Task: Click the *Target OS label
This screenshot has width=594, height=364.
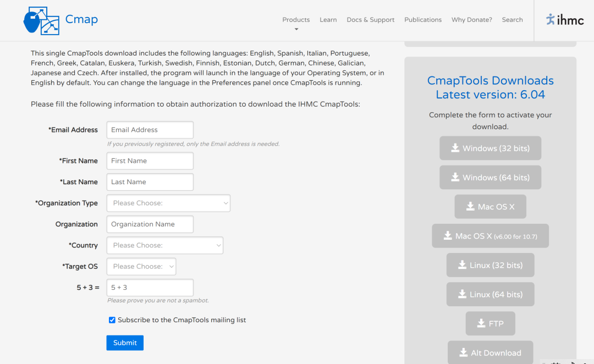Action: (x=80, y=267)
